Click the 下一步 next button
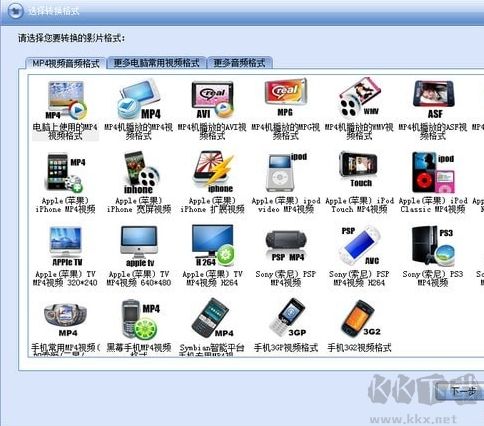The height and width of the screenshot is (426, 484). 462,392
